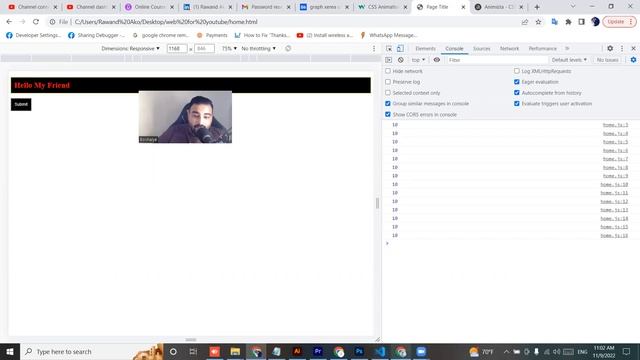Show the console sidebar
The width and height of the screenshot is (640, 360).
tap(389, 60)
